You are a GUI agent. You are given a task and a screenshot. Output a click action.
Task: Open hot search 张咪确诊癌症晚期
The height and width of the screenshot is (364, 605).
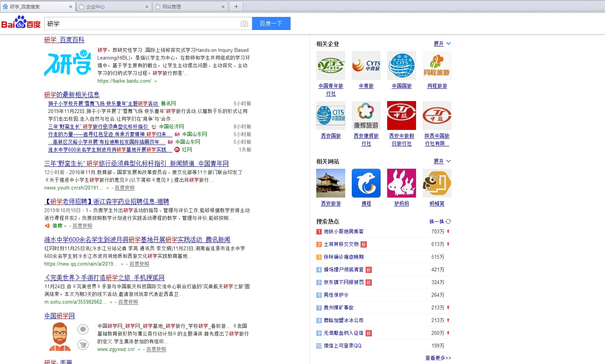344,257
